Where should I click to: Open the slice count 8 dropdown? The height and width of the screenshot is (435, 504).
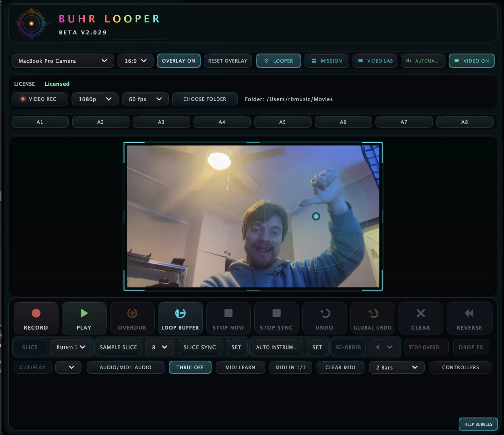(x=159, y=347)
